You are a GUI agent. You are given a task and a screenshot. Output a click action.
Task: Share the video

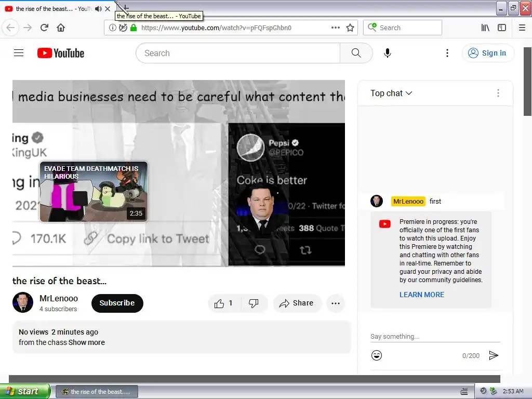(x=297, y=303)
